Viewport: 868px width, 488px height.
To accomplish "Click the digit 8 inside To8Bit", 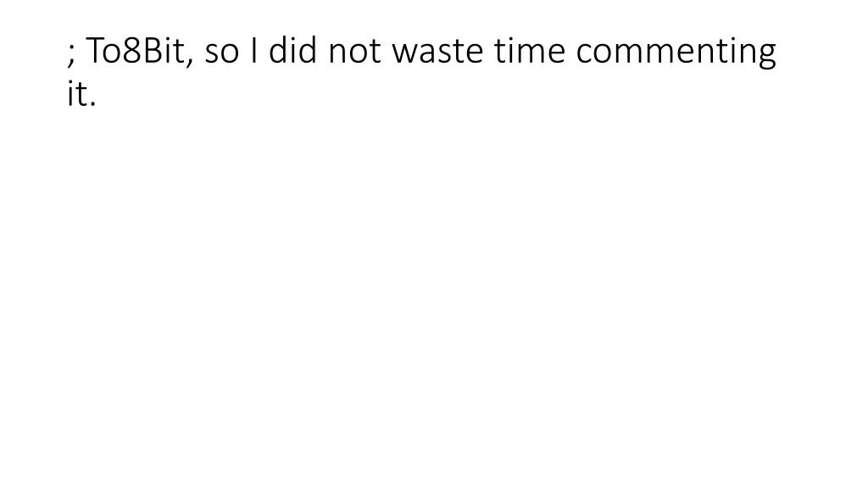I will tap(131, 50).
